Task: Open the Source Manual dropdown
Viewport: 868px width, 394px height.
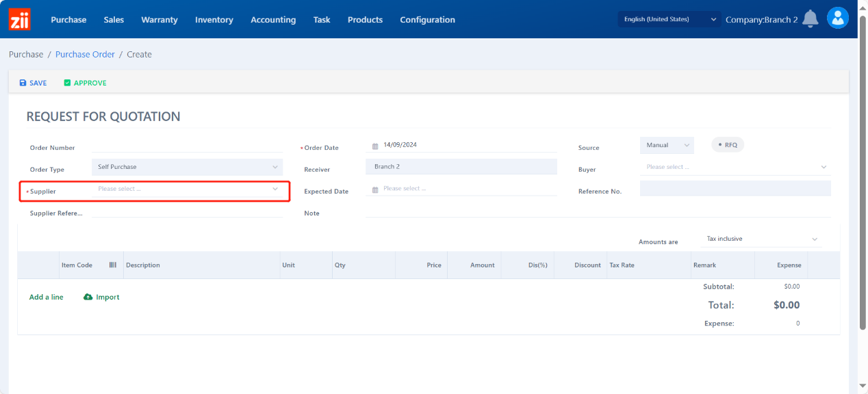Action: point(667,145)
